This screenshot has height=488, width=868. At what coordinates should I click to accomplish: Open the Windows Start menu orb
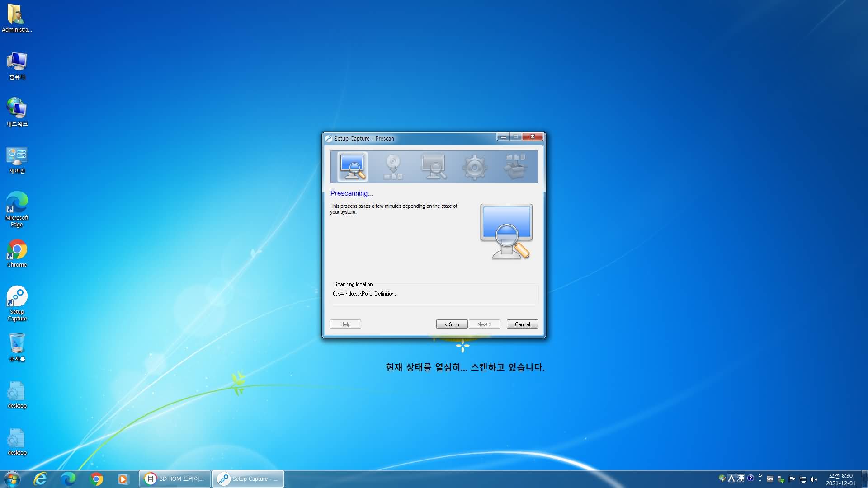pos(12,479)
